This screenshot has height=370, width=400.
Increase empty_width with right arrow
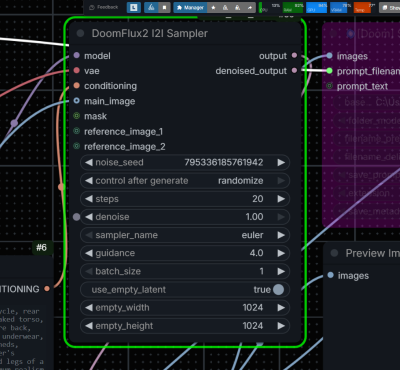pos(281,307)
